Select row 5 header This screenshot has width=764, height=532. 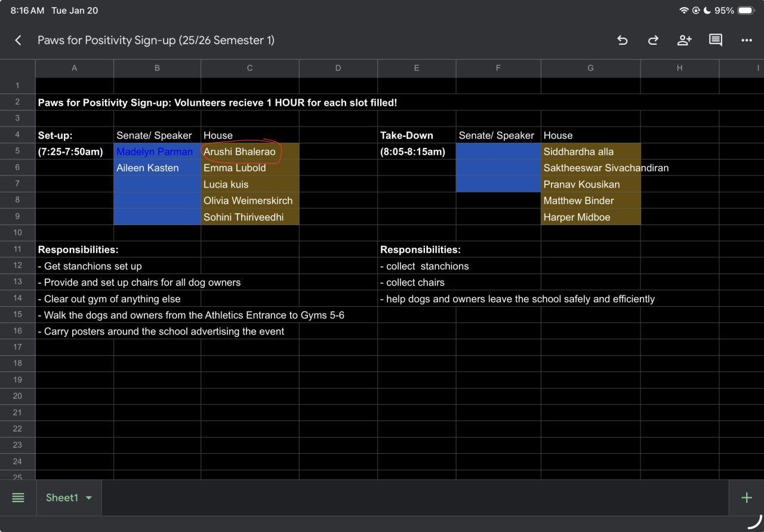pyautogui.click(x=17, y=152)
